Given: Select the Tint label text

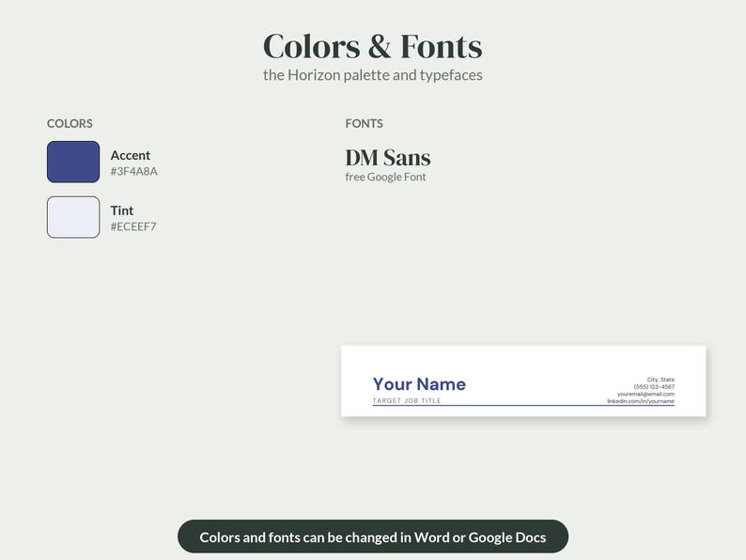Looking at the screenshot, I should (x=122, y=210).
